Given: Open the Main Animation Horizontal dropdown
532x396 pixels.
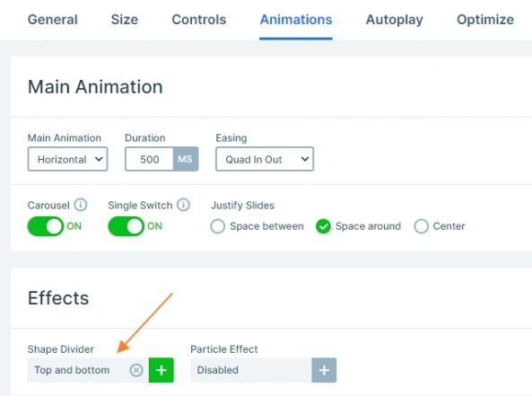Looking at the screenshot, I should 67,159.
